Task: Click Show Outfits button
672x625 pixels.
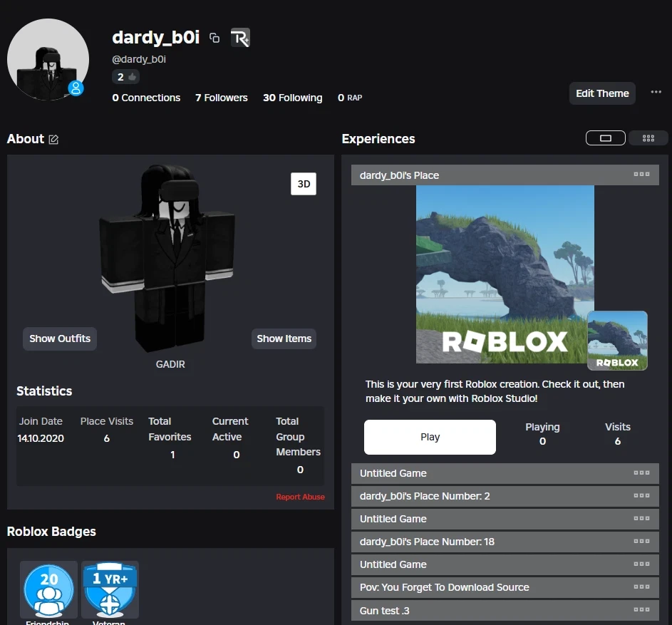Action: click(60, 339)
